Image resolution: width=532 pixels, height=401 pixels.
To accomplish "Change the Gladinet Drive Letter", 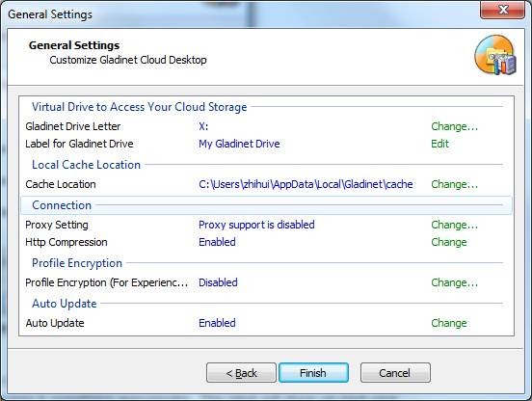I will (454, 126).
